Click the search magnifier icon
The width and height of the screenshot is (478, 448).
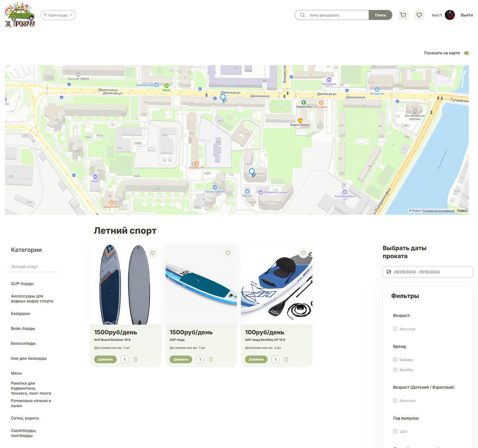point(302,15)
